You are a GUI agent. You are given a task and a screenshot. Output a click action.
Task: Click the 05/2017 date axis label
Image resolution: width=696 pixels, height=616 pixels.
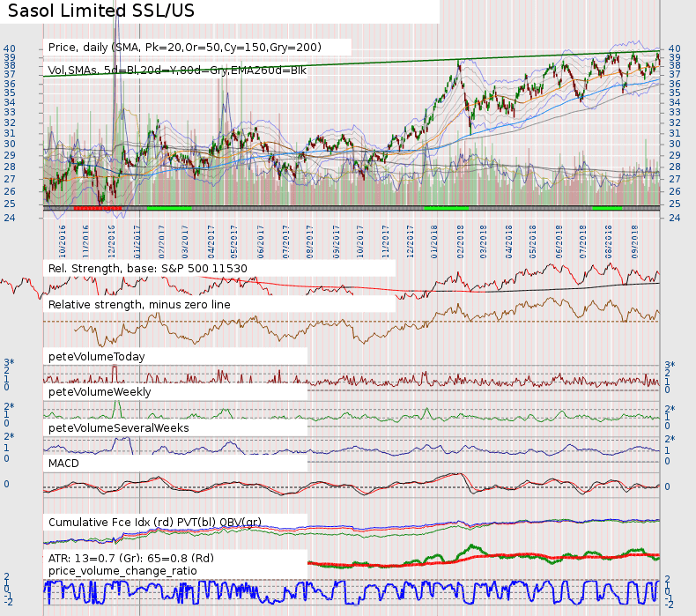pyautogui.click(x=234, y=241)
